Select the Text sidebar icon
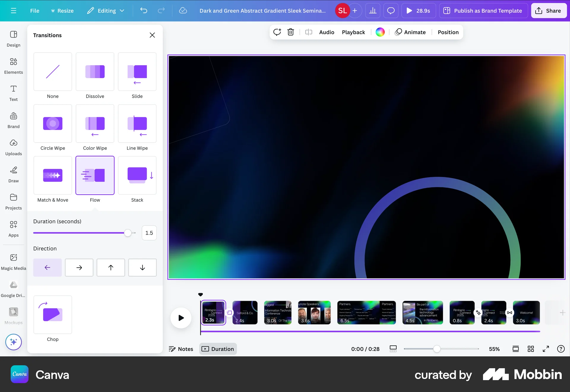This screenshot has height=392, width=570. (13, 93)
